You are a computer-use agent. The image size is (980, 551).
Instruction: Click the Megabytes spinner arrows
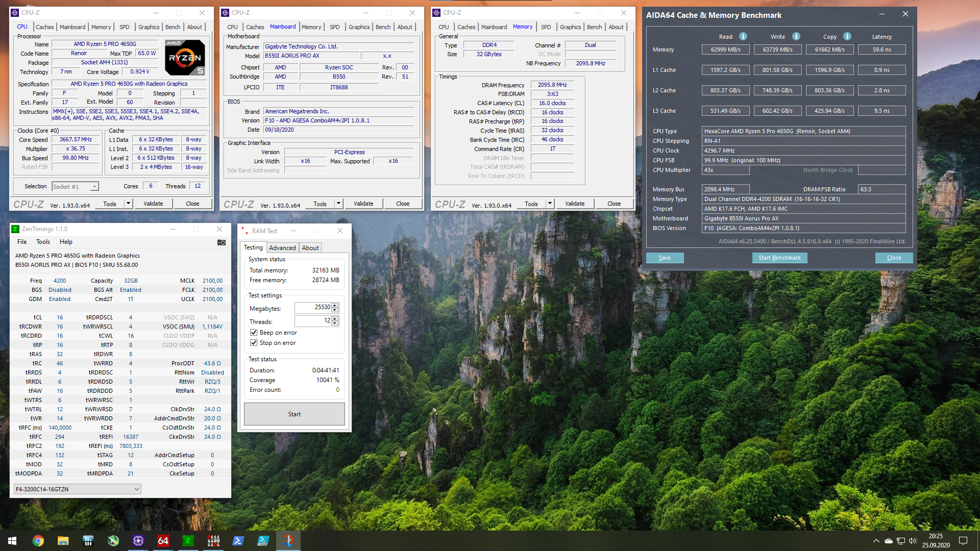click(335, 308)
